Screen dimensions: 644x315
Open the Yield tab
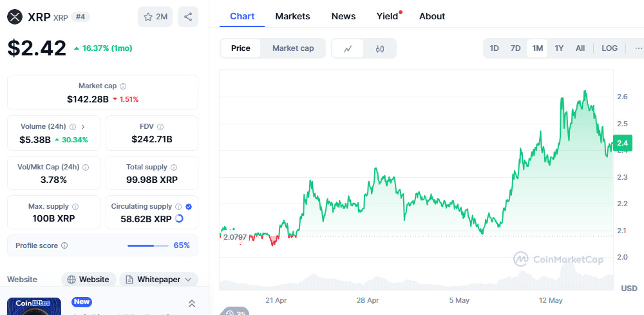(x=388, y=17)
